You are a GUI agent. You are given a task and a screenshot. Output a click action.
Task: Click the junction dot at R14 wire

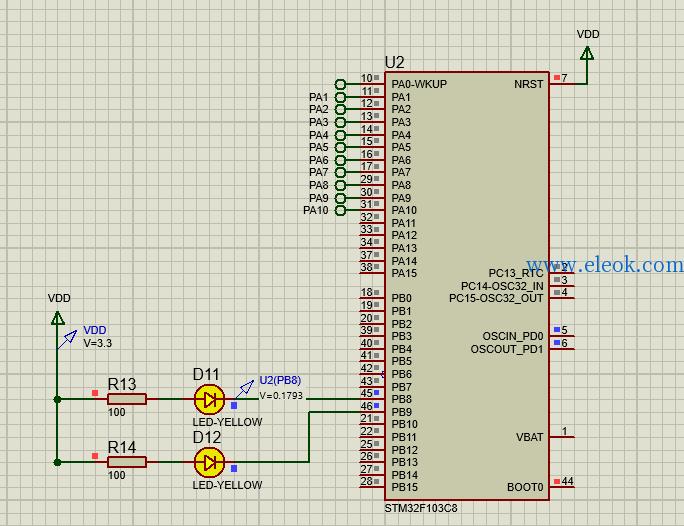point(57,462)
